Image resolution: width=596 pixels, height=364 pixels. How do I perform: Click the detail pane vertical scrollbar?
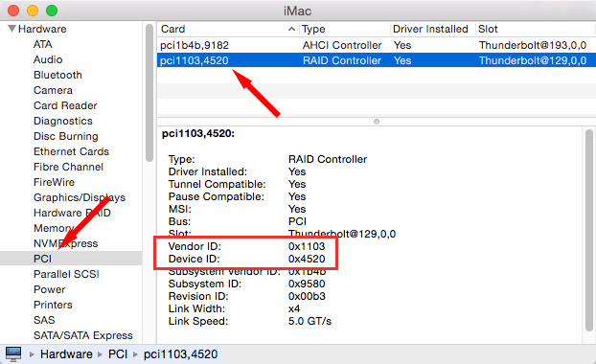tap(589, 231)
